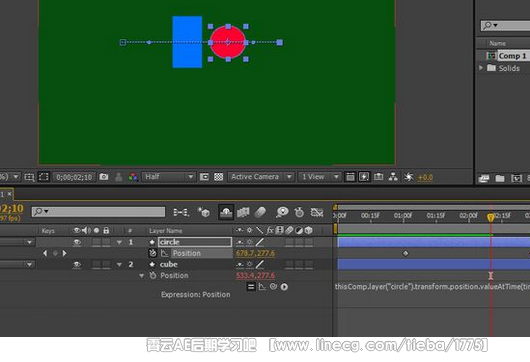Toggle shy switch for cube layer
530x362 pixels.
coord(240,264)
